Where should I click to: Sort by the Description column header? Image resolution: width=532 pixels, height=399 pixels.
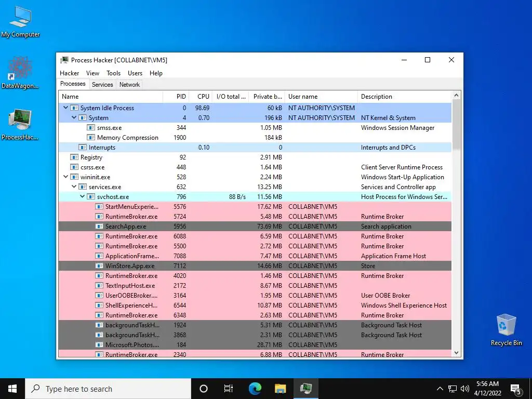404,97
